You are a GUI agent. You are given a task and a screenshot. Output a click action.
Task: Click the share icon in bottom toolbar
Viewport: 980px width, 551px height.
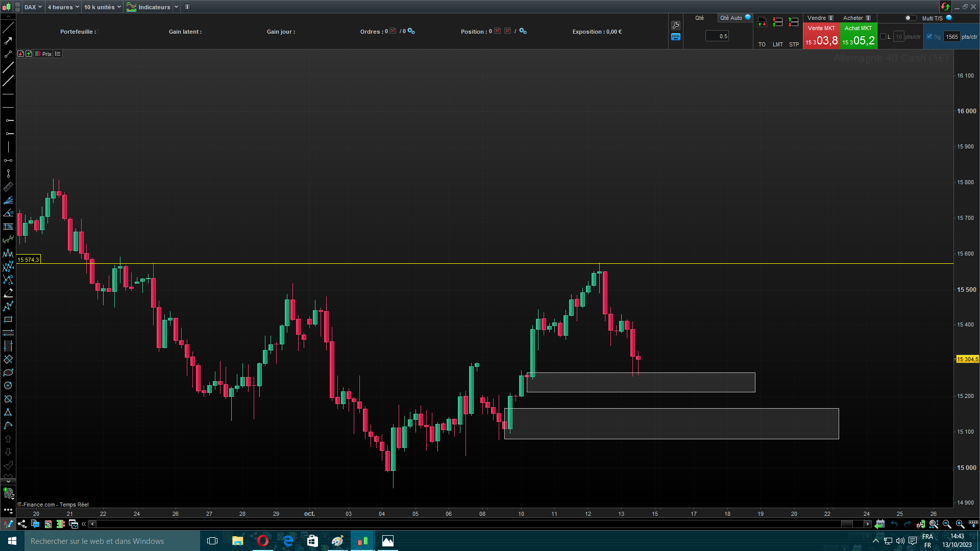click(x=22, y=524)
